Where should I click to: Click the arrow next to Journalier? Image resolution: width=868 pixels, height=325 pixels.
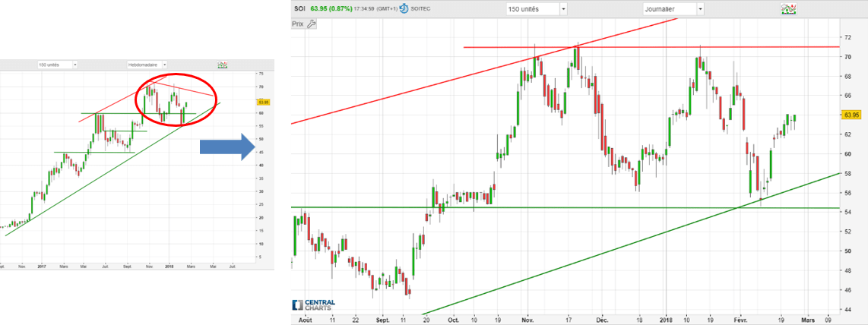700,9
